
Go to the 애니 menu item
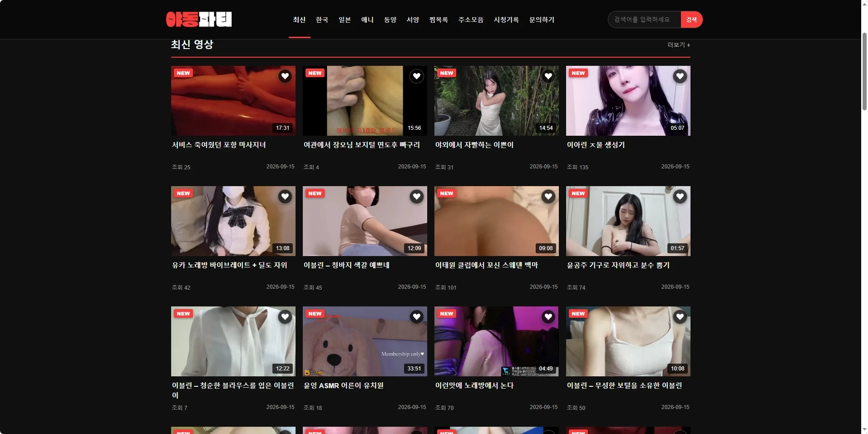[x=367, y=20]
